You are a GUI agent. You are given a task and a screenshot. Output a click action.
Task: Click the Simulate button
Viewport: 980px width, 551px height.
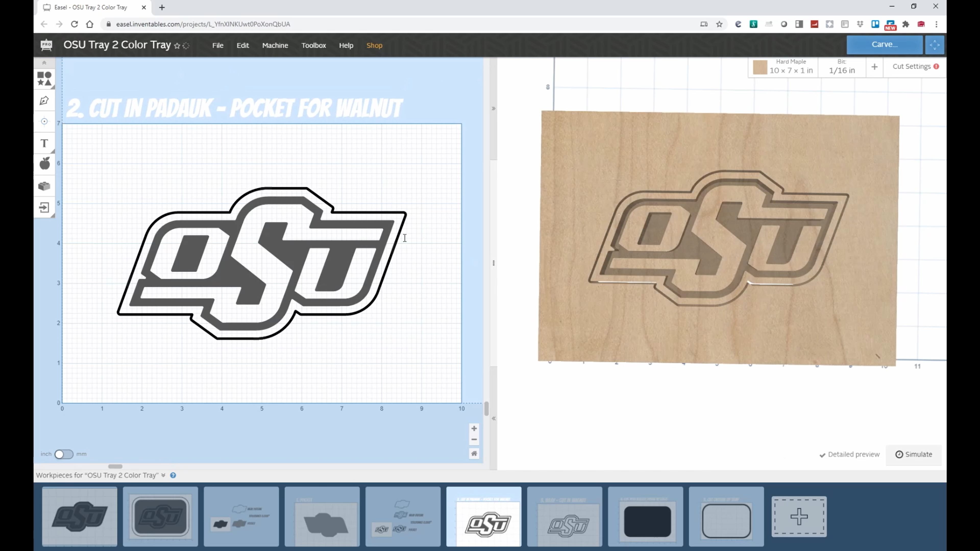[x=913, y=454]
